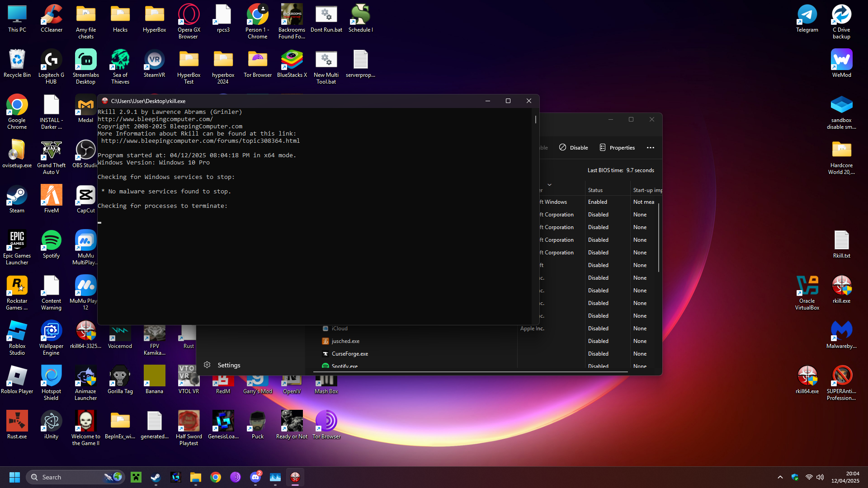868x488 pixels.
Task: Open Task Manager Settings
Action: [222, 365]
